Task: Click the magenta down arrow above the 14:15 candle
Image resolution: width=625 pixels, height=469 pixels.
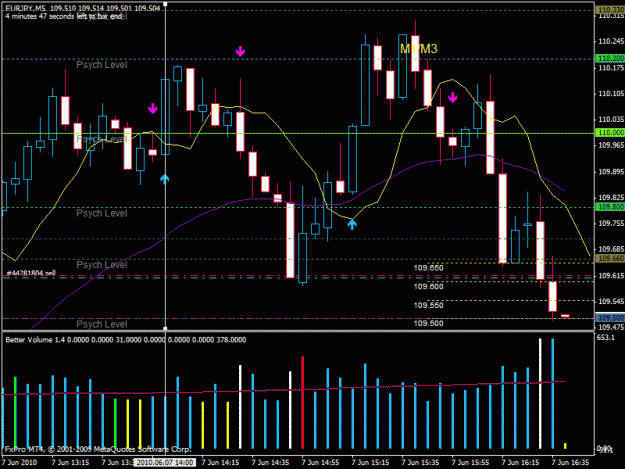Action: [240, 51]
